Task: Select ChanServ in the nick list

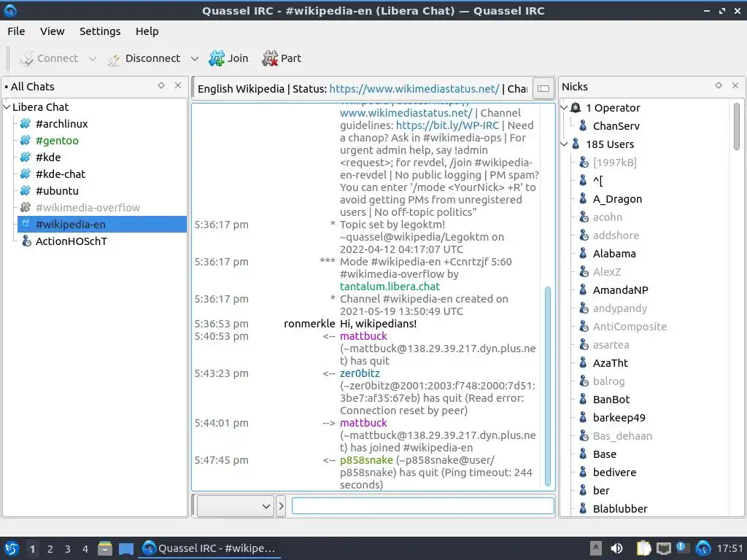Action: coord(616,126)
